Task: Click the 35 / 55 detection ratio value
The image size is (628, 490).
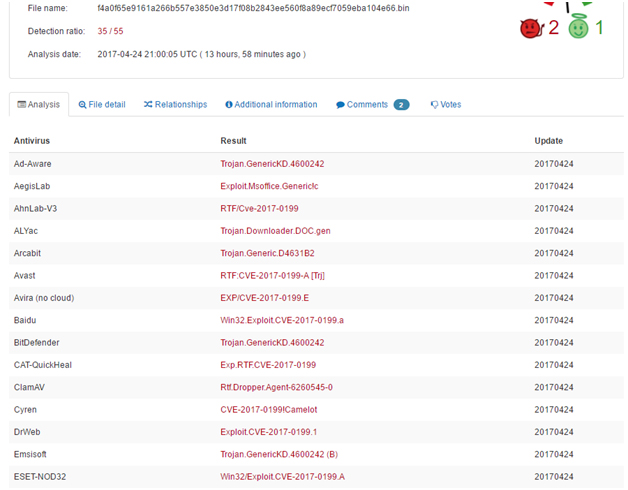Action: 110,31
